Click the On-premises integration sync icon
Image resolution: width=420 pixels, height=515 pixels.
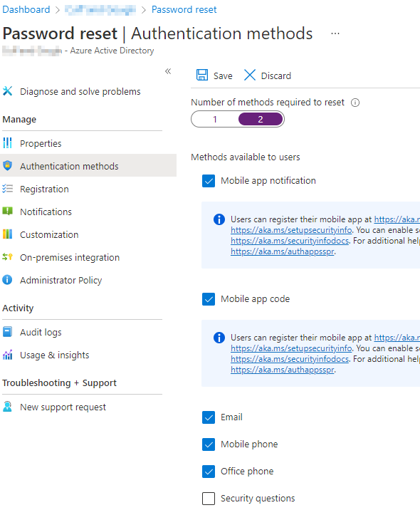click(x=8, y=257)
